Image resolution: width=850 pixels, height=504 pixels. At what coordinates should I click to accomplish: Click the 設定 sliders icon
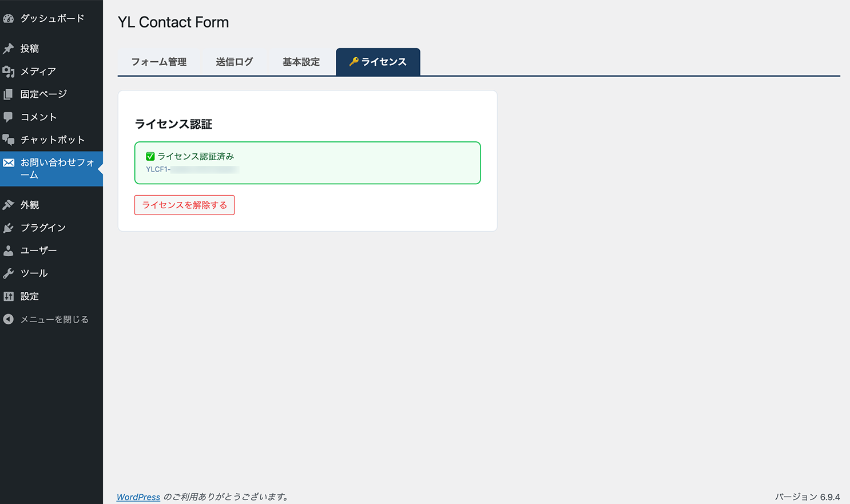[9, 296]
